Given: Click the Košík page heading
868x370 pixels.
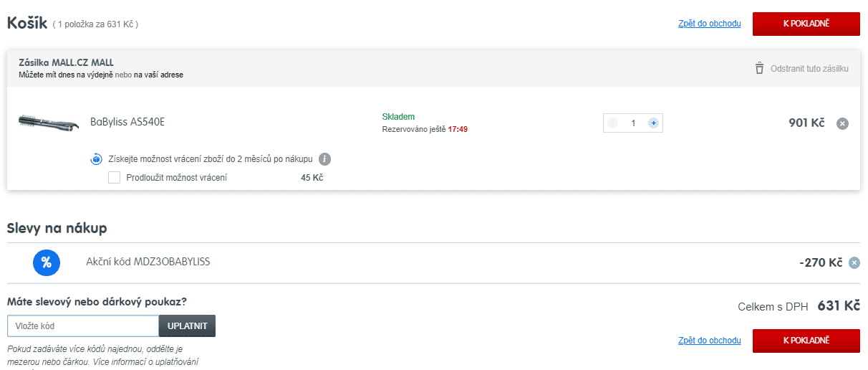Looking at the screenshot, I should click(x=27, y=23).
